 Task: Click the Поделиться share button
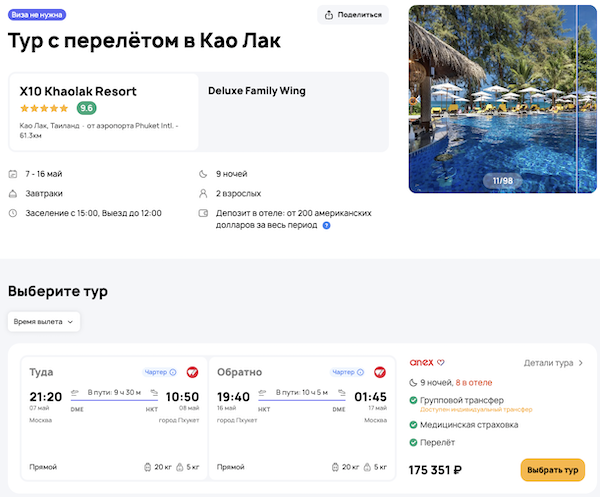352,14
